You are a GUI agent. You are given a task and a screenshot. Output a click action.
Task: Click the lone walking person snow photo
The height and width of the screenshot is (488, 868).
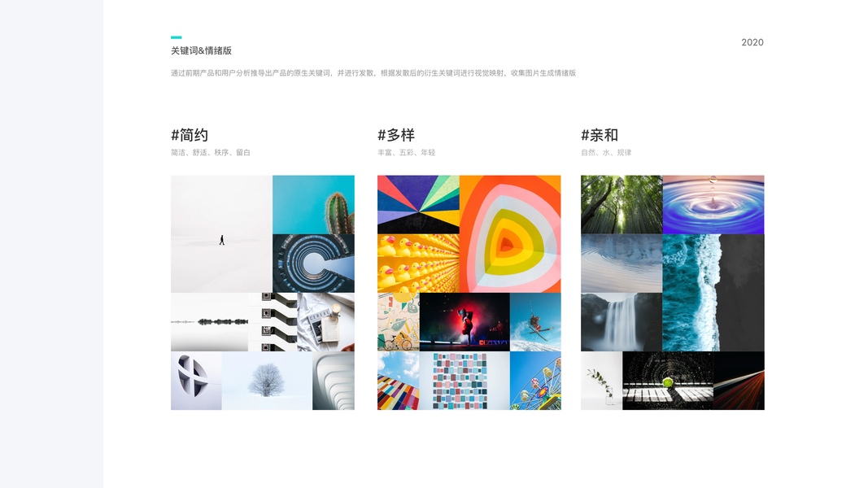click(221, 233)
